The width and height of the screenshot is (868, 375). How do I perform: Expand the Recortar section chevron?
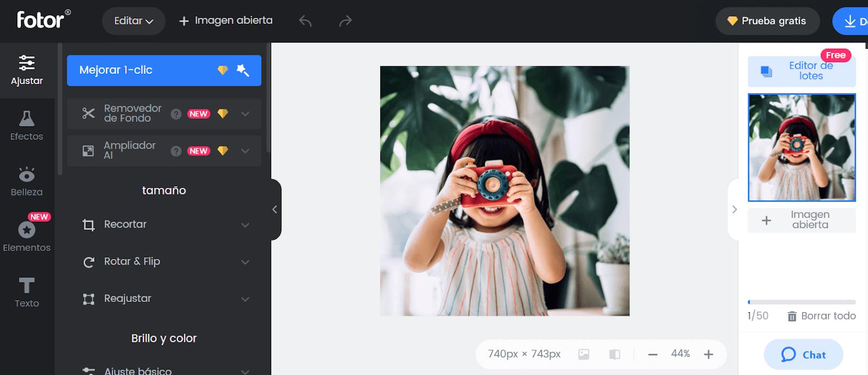245,225
